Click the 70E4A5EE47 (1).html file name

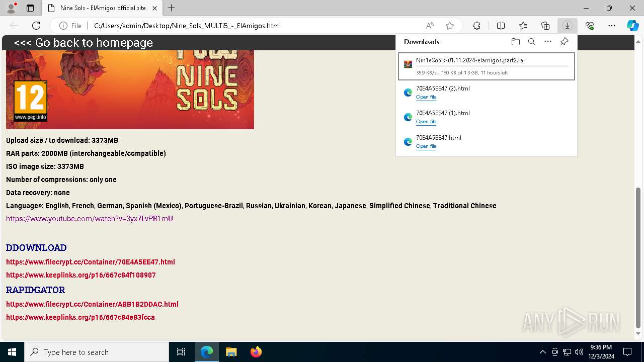[x=443, y=113]
